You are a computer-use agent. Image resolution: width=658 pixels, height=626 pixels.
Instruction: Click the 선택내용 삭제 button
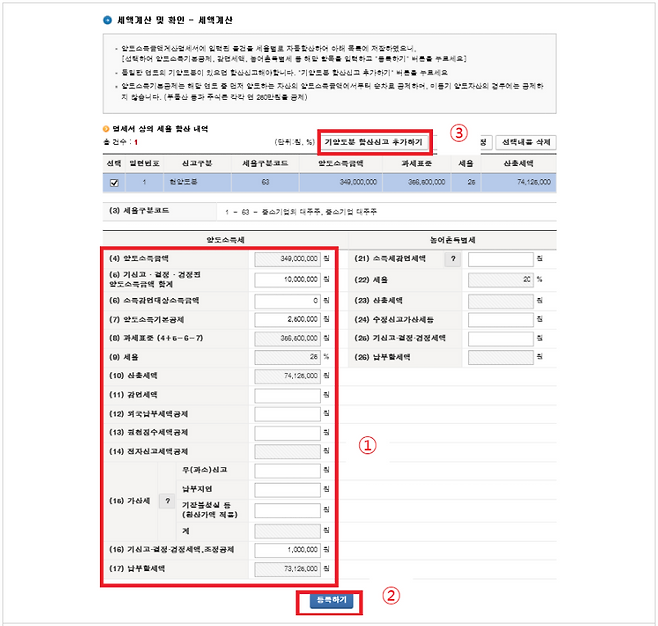click(525, 143)
